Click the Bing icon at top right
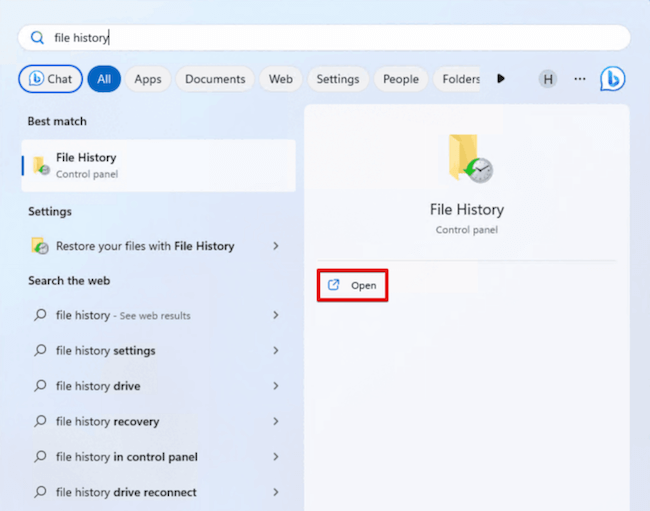This screenshot has height=511, width=650. point(612,79)
